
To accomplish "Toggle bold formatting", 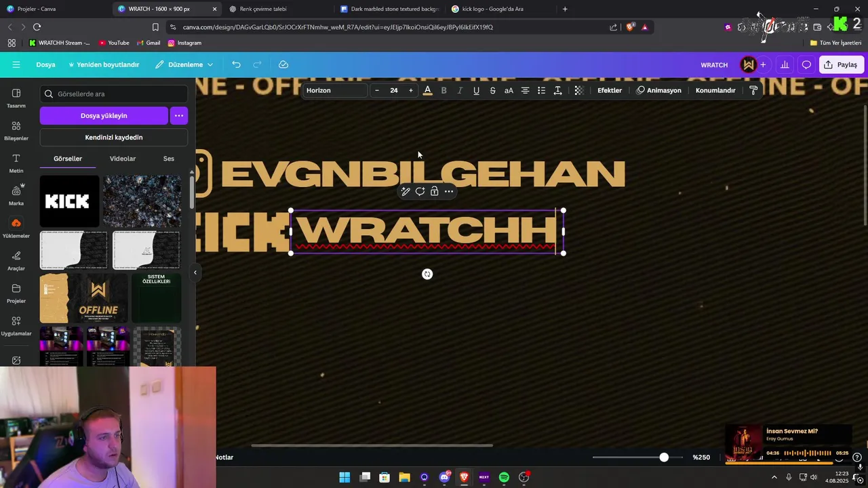I will pyautogui.click(x=443, y=90).
